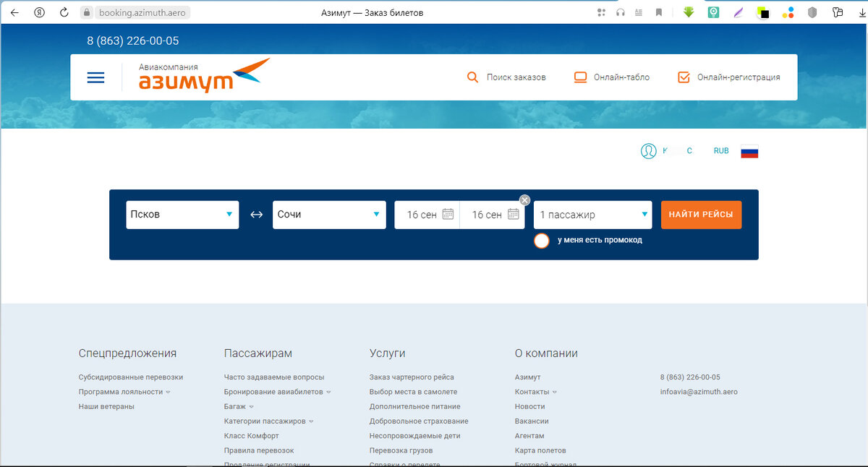868x467 pixels.
Task: Toggle the у меня есть промокод option
Action: tap(542, 241)
